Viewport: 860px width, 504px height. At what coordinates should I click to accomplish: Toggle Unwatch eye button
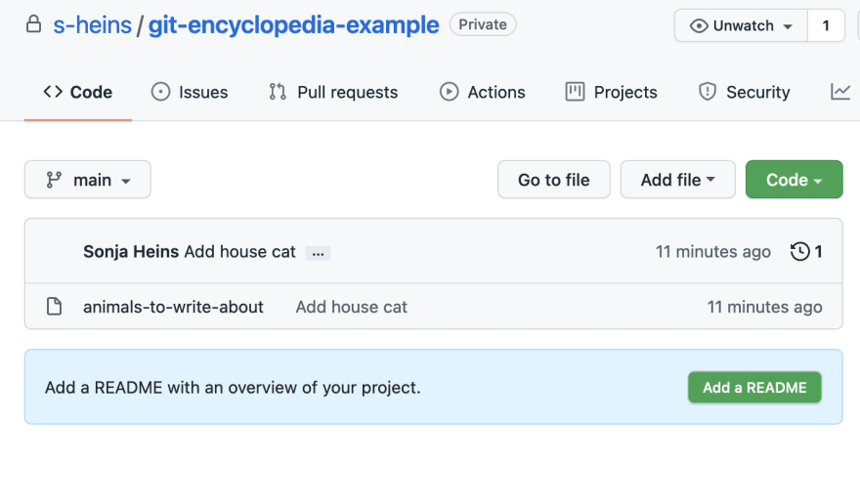[741, 25]
